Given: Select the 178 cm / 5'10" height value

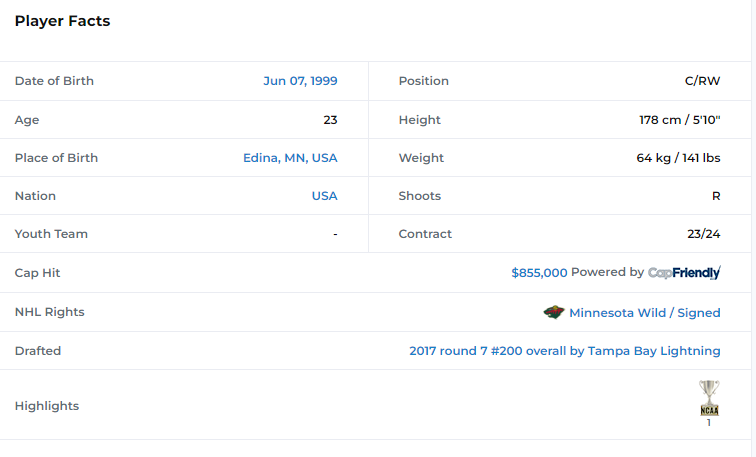Looking at the screenshot, I should click(680, 120).
